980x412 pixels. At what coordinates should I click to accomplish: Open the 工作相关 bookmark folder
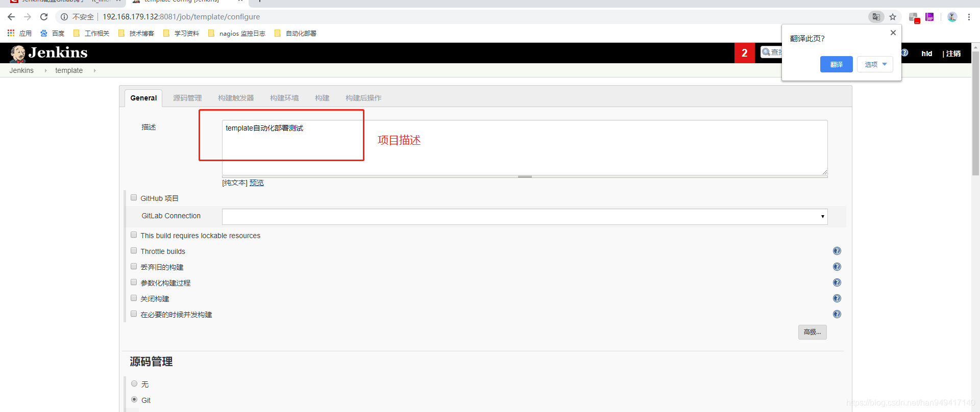91,33
